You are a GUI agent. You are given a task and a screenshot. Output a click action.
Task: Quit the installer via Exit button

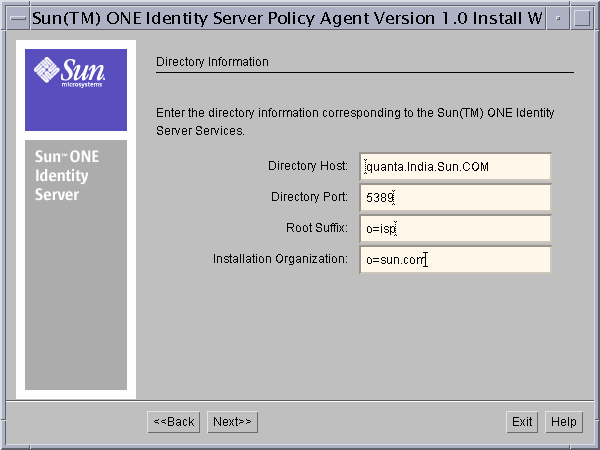(522, 422)
